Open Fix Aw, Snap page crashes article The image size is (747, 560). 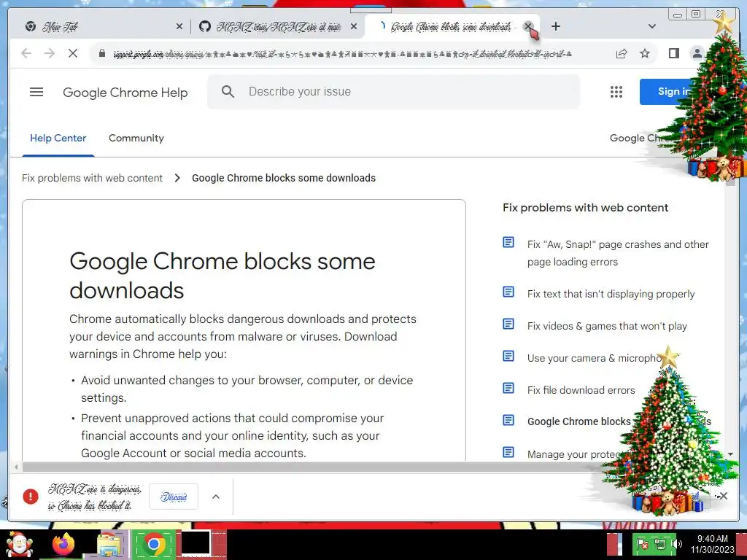tap(618, 253)
